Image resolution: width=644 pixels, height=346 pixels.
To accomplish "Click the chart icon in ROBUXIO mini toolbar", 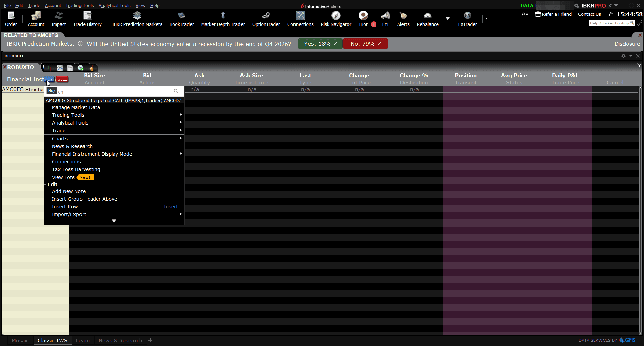I will 60,68.
